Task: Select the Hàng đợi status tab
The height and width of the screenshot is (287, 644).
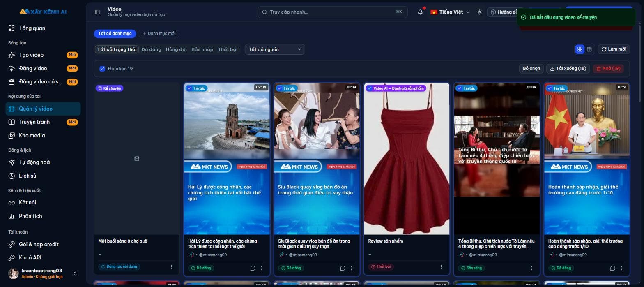Action: click(x=176, y=49)
